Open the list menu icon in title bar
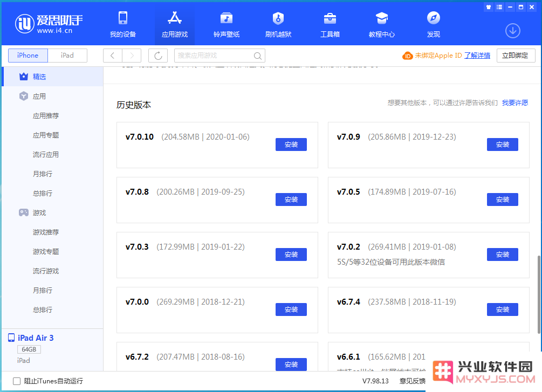This screenshot has width=542, height=392. (499, 7)
